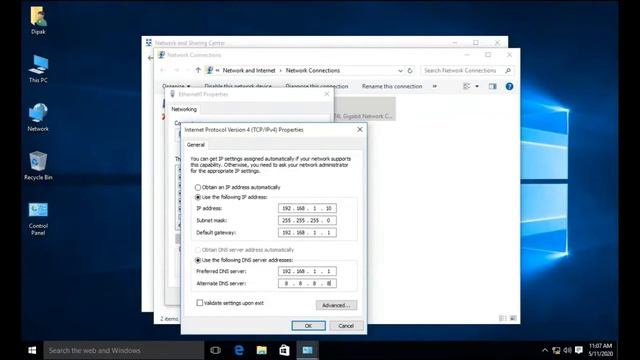
Task: Switch to large icons view in status bar
Action: [513, 318]
